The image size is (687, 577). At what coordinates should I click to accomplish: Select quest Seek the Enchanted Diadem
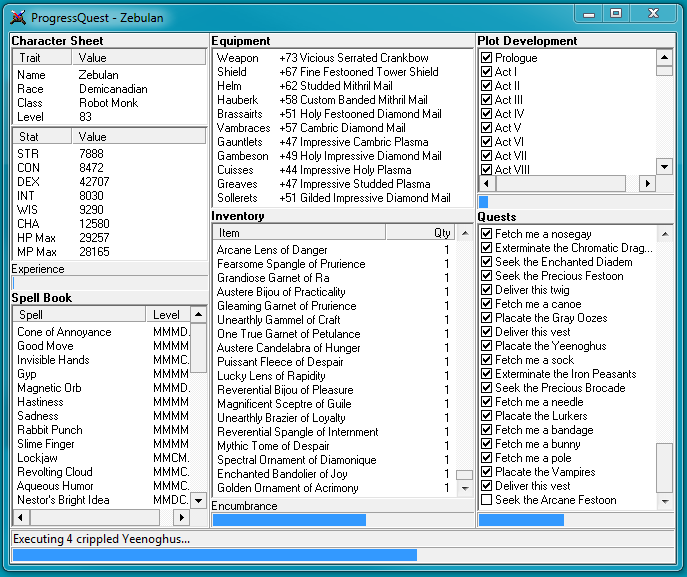(564, 262)
